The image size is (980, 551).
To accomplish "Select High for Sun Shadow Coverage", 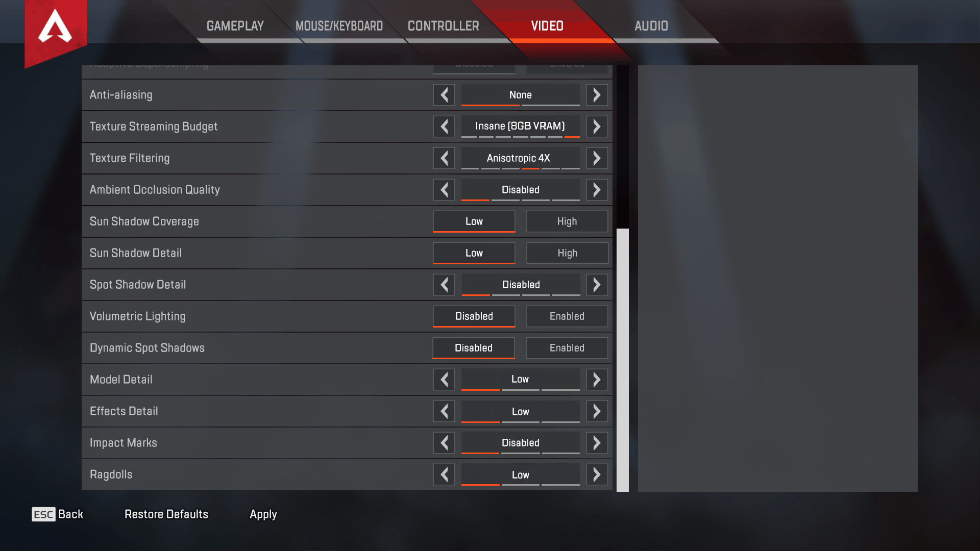I will point(567,221).
